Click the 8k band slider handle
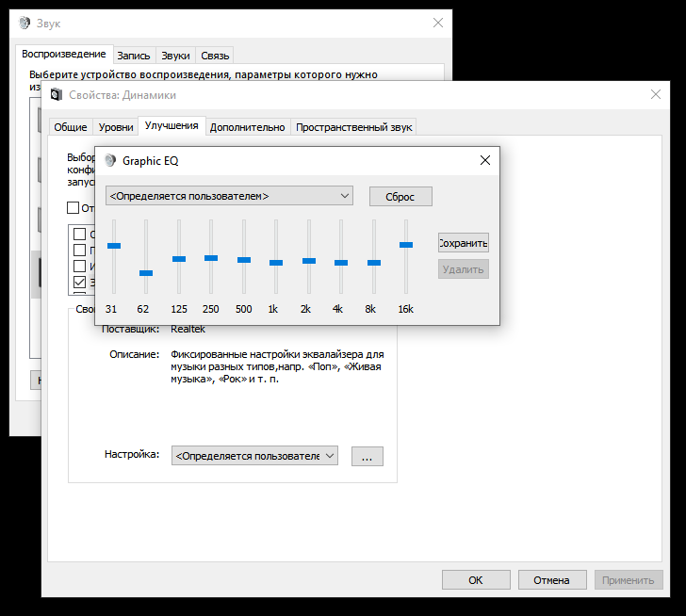This screenshot has width=686, height=616. click(x=374, y=263)
